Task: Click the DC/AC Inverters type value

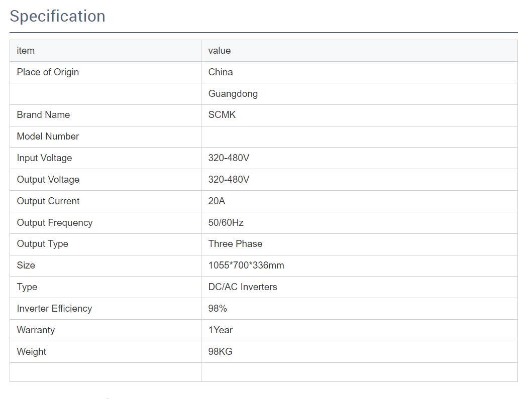Action: (x=243, y=287)
